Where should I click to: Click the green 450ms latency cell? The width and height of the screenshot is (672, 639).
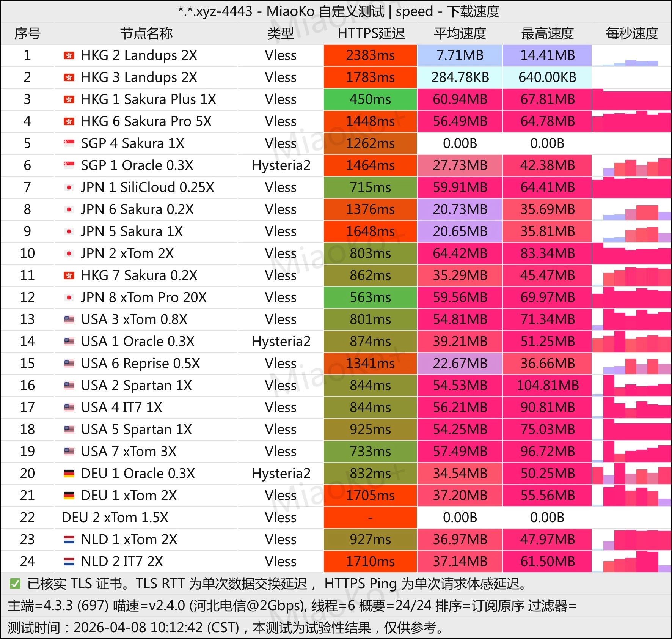tap(370, 99)
